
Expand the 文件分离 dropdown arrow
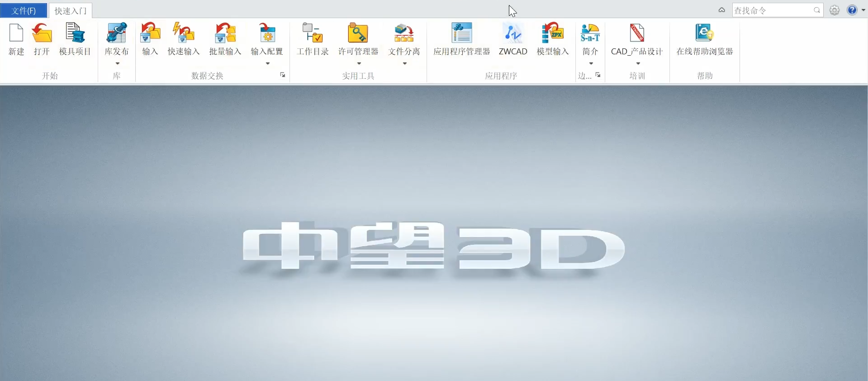[x=404, y=63]
